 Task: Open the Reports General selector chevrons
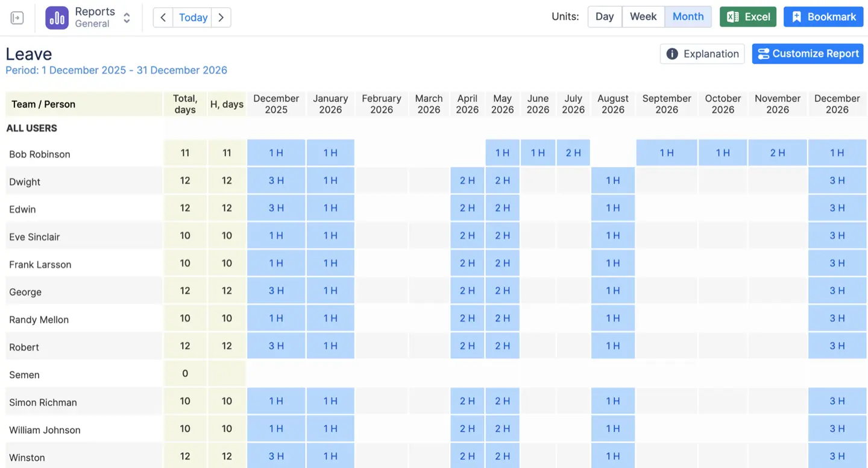pos(127,18)
